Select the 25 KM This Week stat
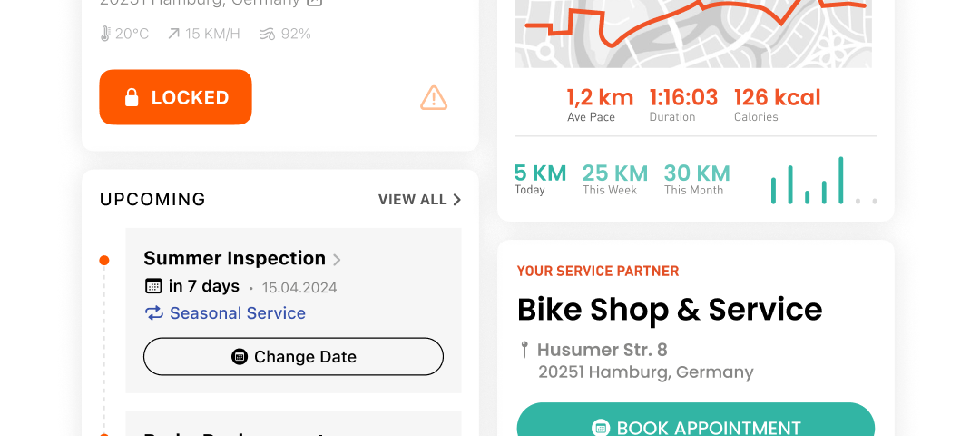 tap(615, 179)
